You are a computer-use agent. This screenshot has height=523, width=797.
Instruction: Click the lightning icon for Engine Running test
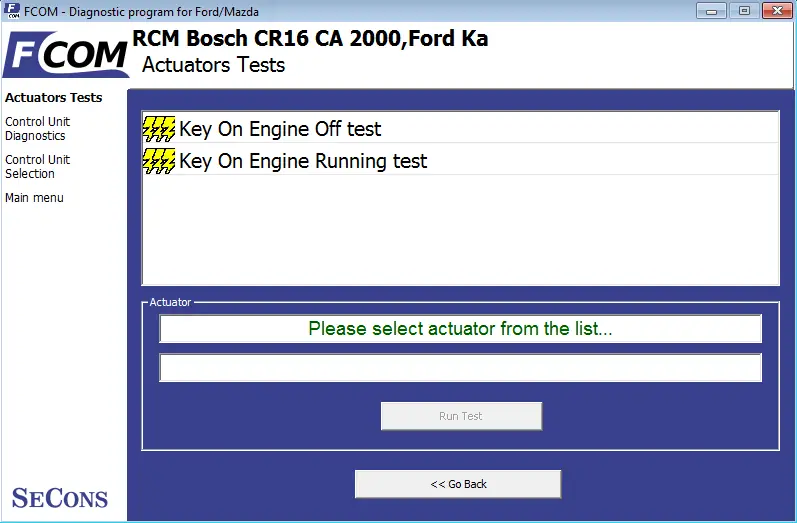click(x=159, y=161)
